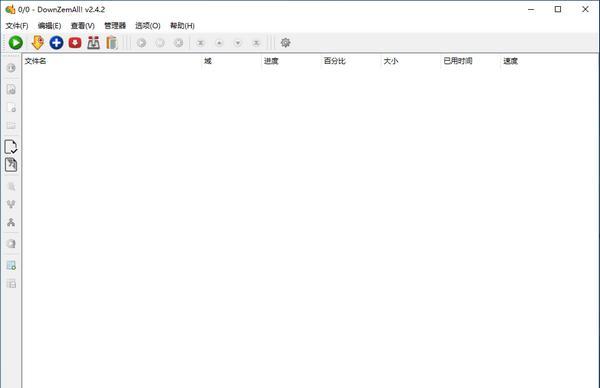Viewport: 600px width, 388px height.
Task: Click the blue table-with-plus sidebar icon
Action: (11, 265)
